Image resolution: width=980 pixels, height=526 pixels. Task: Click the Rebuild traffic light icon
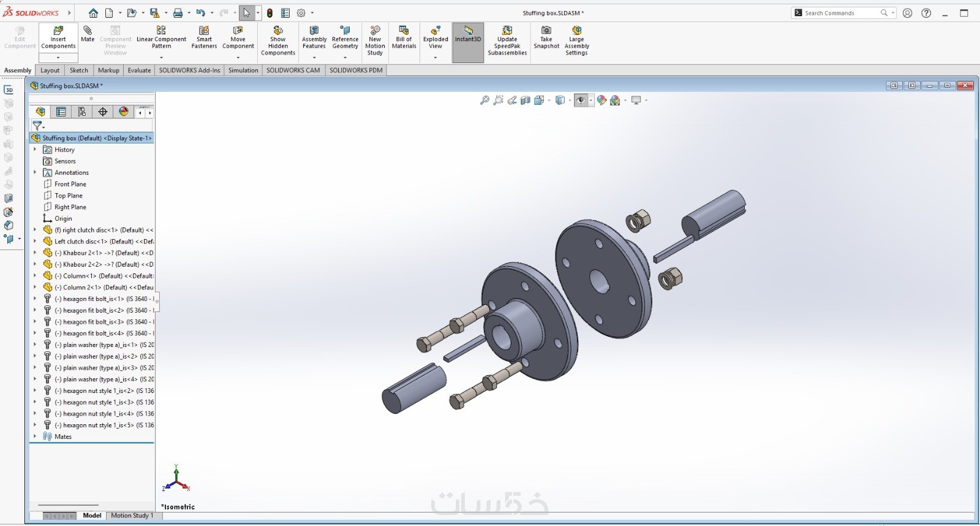(x=269, y=13)
